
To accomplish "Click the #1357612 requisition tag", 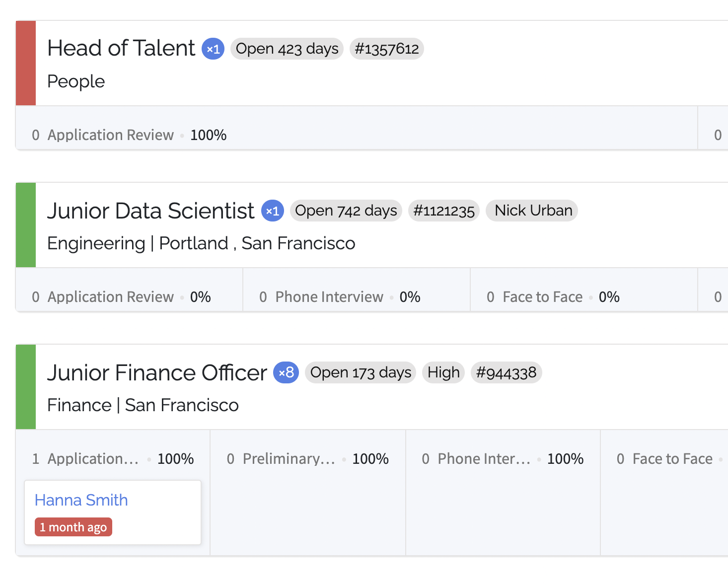I will click(387, 49).
